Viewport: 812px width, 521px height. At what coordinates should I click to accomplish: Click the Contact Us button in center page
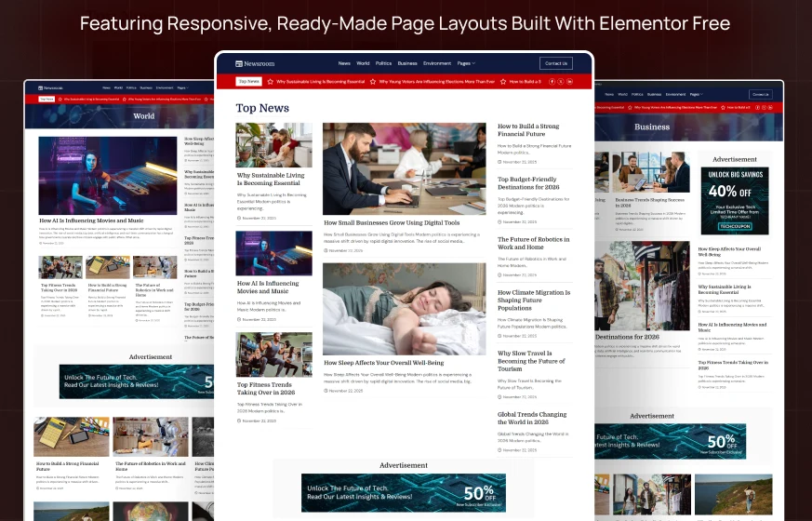coord(556,63)
